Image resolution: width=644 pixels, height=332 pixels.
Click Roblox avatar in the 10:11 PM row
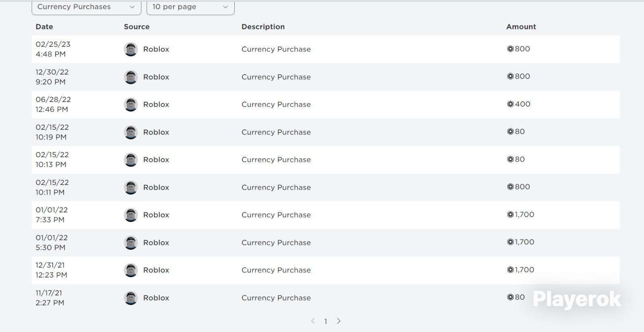click(131, 187)
